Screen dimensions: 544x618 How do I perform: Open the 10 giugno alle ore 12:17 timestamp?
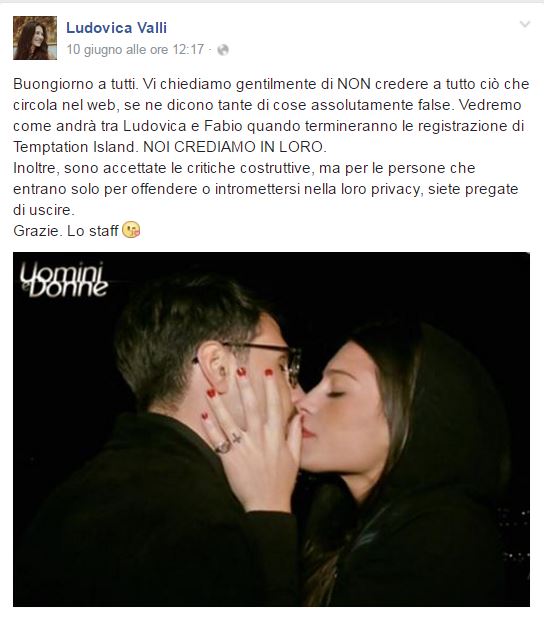pos(135,50)
